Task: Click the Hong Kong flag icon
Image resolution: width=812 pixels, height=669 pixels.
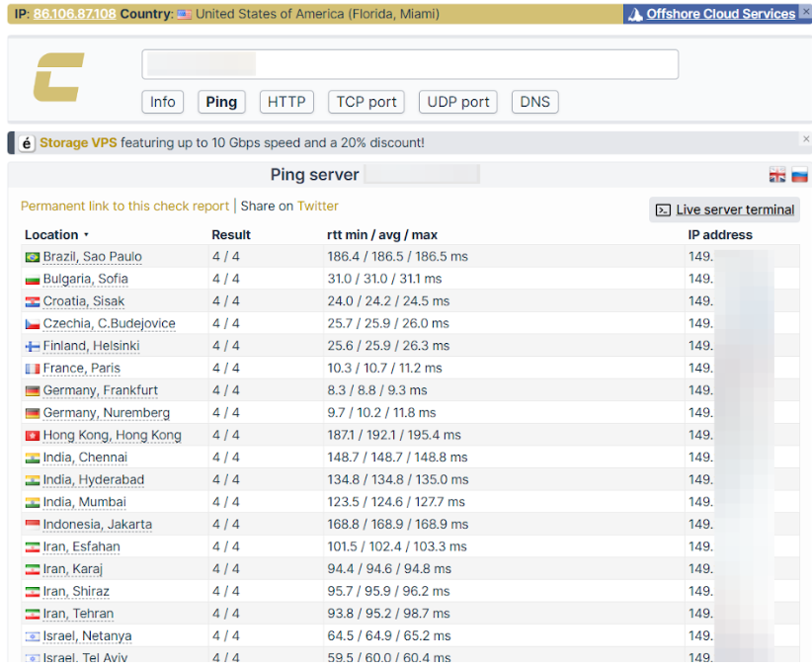Action: pos(33,436)
